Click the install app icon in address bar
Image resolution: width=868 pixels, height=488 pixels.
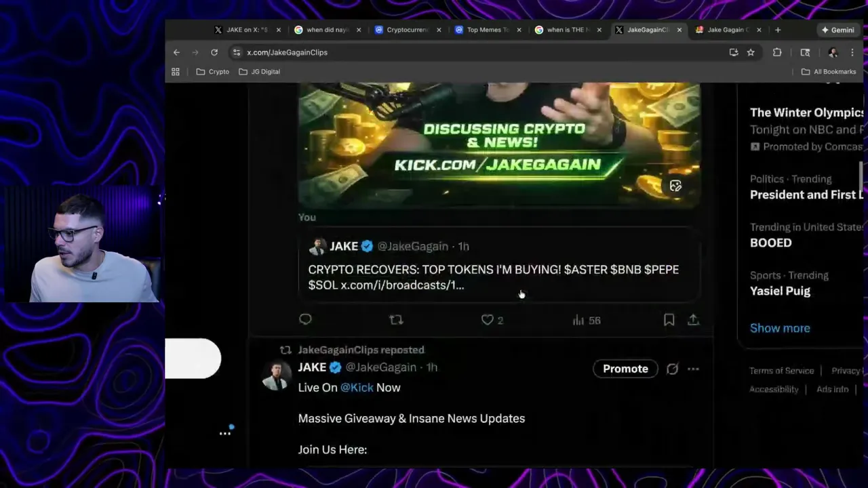[734, 52]
